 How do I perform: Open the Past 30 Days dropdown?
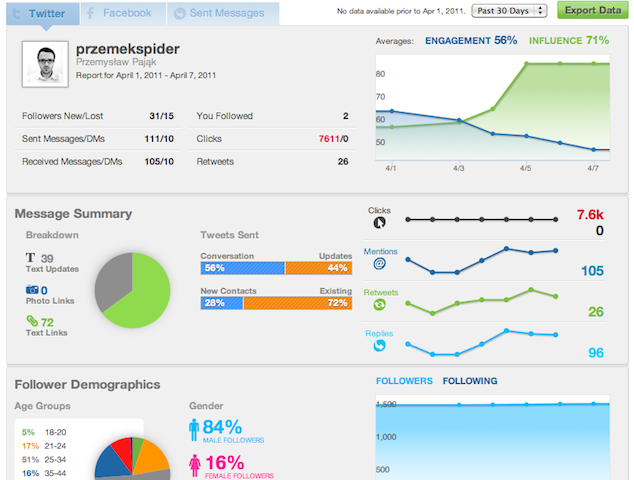[509, 11]
